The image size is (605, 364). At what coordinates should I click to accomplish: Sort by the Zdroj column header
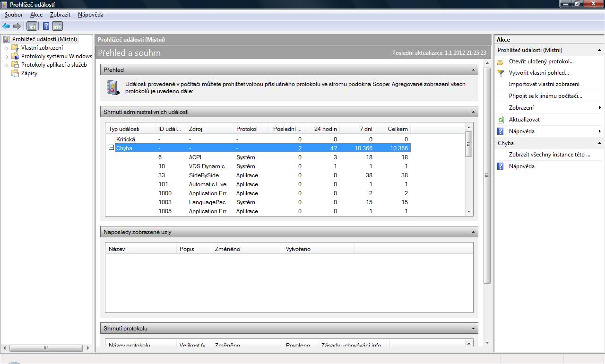195,129
